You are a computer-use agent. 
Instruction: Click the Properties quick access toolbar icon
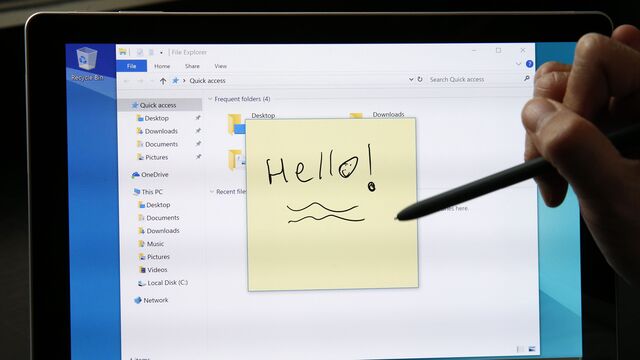tap(140, 52)
